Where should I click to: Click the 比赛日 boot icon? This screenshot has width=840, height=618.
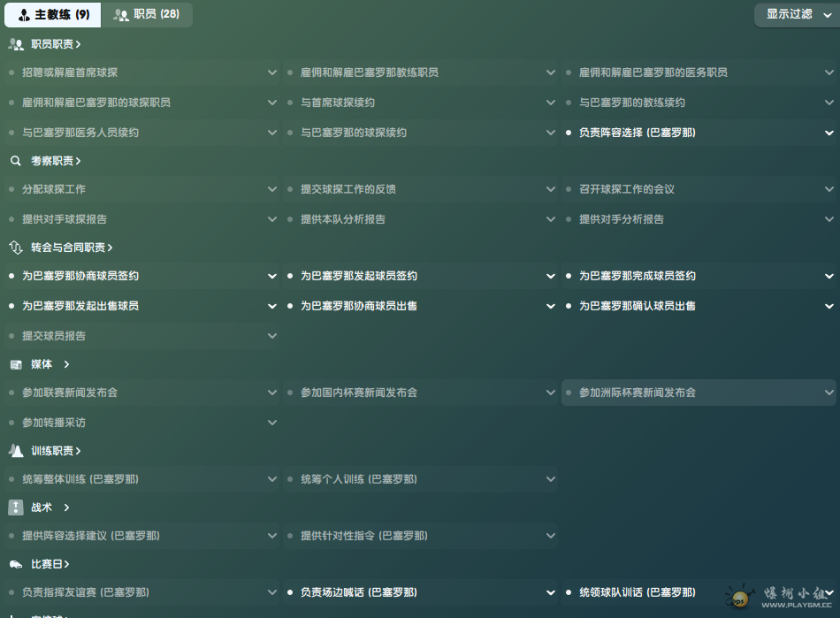tap(16, 564)
